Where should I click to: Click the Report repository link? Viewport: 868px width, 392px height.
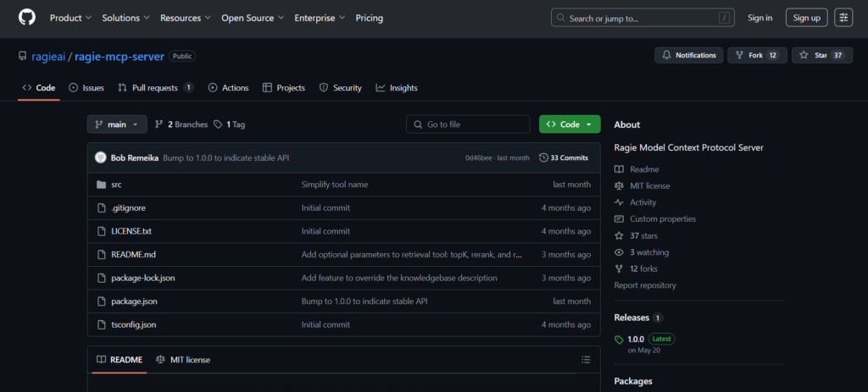(x=645, y=285)
